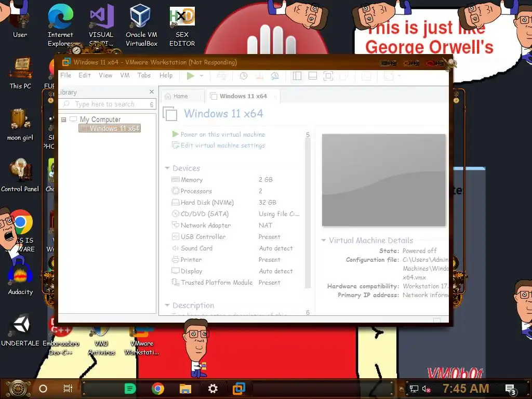Screen dimensions: 532x399
Task: Click the Type here to search field
Action: point(104,104)
